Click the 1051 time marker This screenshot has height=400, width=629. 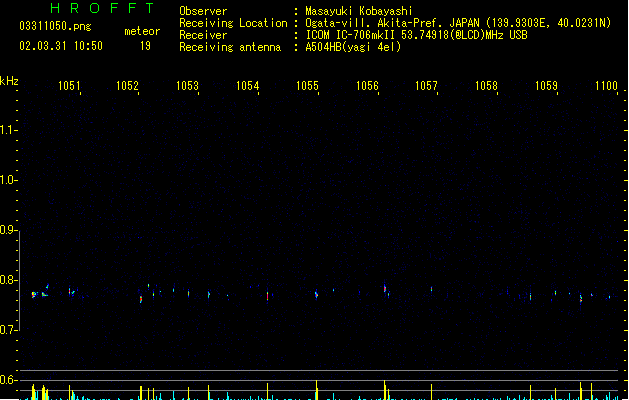point(69,85)
